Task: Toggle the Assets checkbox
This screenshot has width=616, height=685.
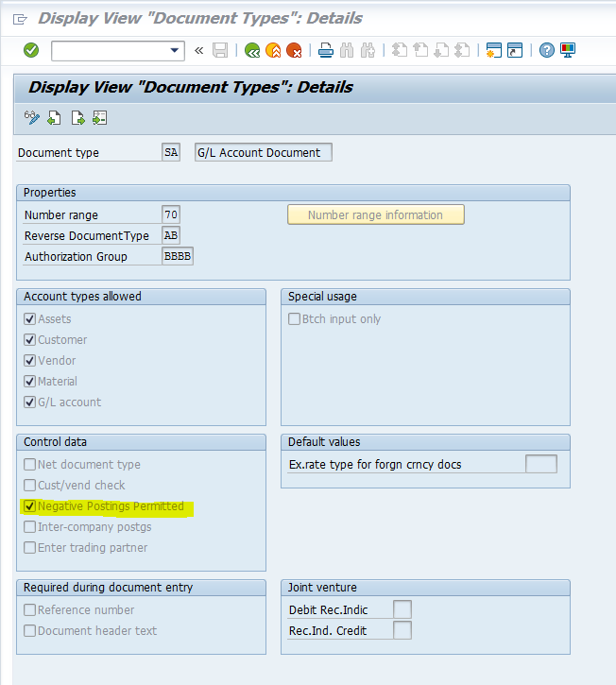Action: click(29, 319)
